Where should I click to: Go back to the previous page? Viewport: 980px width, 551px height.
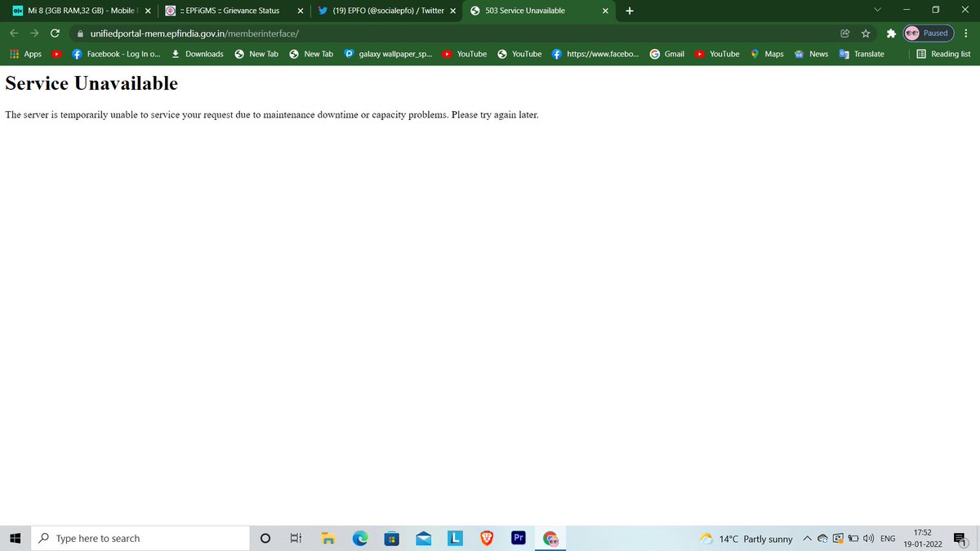click(x=14, y=33)
